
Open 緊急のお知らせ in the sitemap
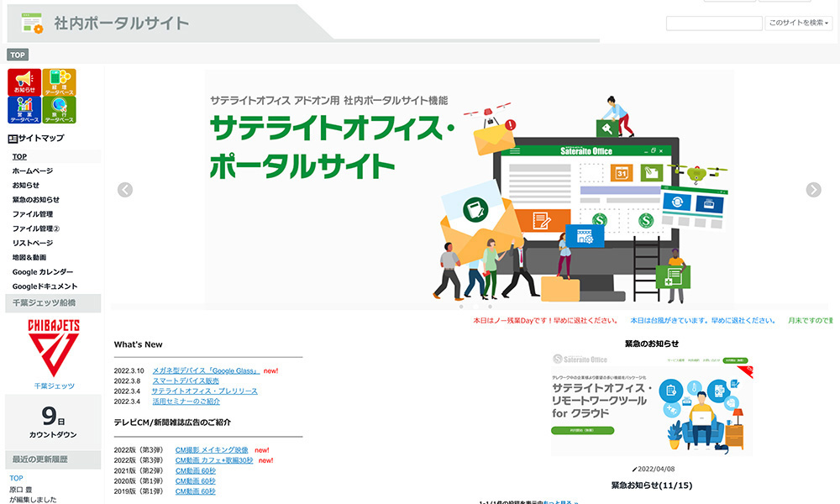coord(36,200)
